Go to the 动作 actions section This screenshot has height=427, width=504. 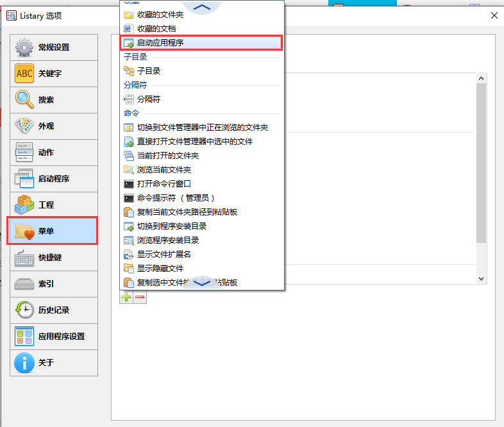54,153
